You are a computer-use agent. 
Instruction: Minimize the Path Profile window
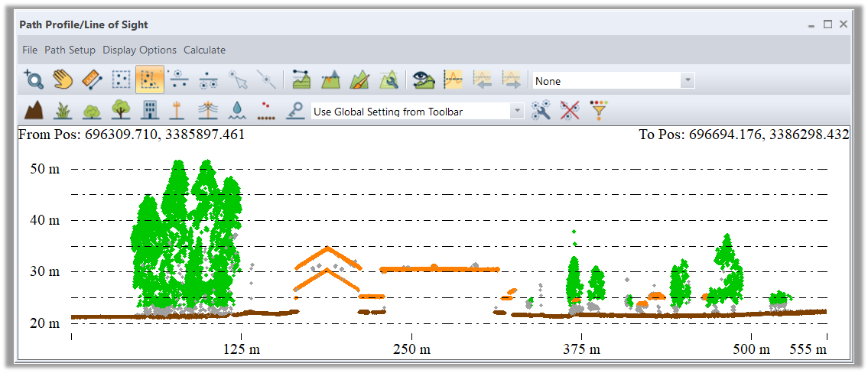click(811, 24)
